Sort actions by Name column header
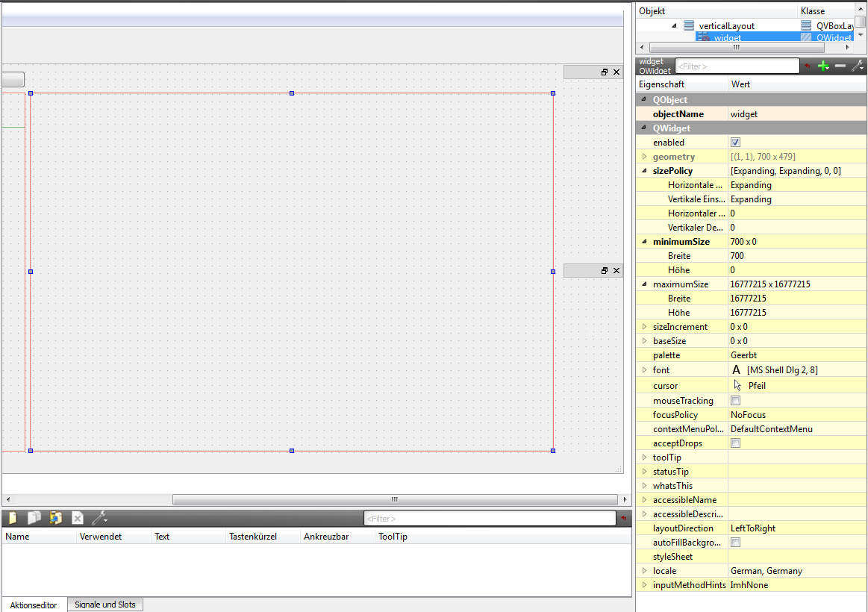Screen dimensions: 868x612 point(39,536)
